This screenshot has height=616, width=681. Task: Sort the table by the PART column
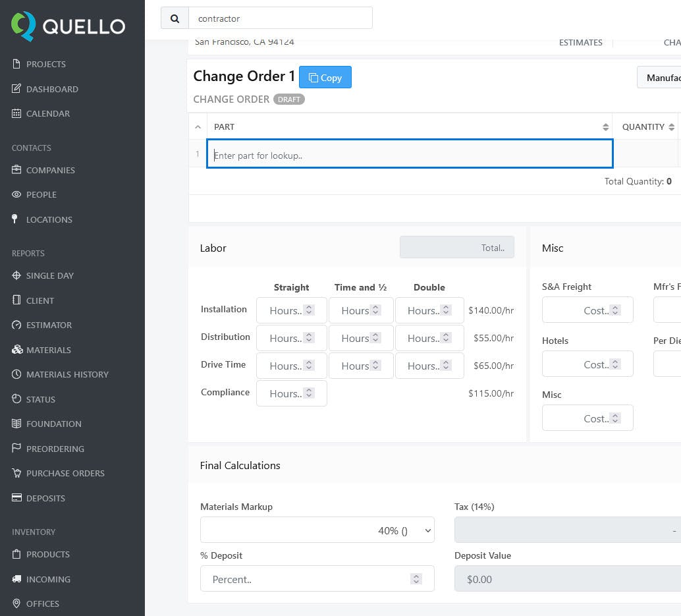click(606, 126)
